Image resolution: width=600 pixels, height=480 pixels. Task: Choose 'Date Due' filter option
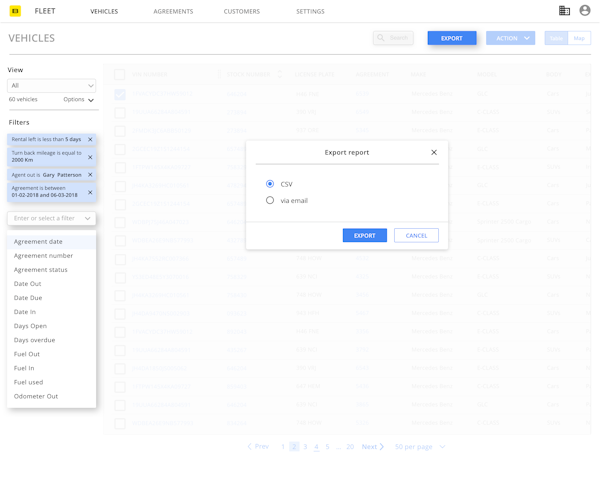tap(51, 298)
